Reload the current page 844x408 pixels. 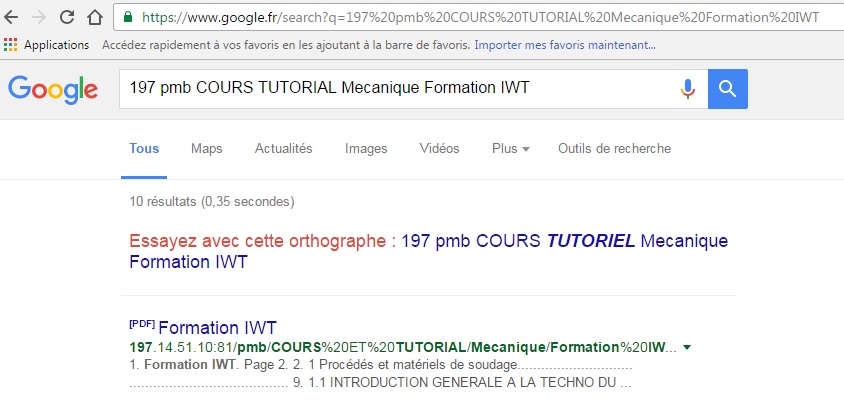66,17
